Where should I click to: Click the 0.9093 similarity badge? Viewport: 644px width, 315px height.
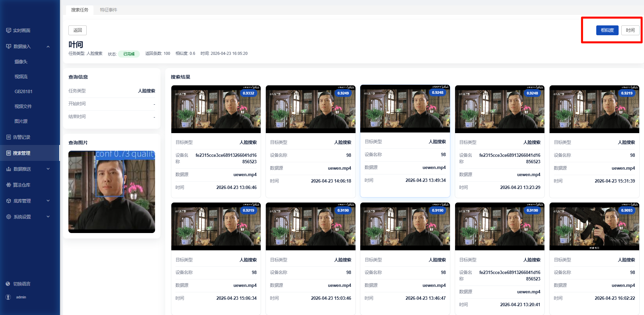tap(627, 210)
